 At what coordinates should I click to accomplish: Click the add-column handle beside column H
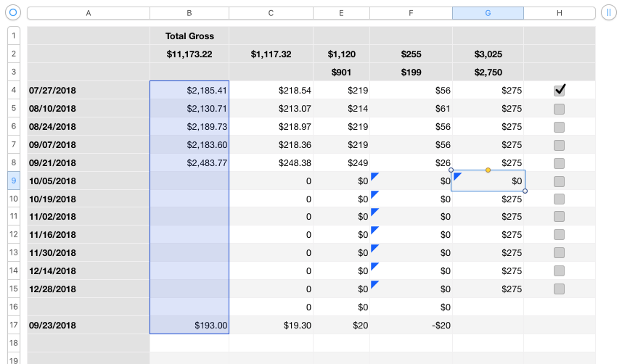(609, 13)
